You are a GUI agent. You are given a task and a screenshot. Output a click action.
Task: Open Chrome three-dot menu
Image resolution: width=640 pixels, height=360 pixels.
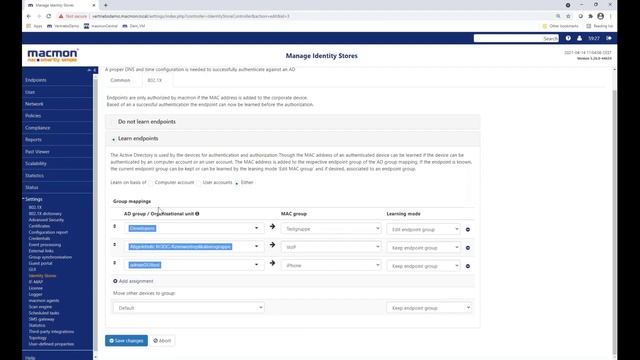611,16
